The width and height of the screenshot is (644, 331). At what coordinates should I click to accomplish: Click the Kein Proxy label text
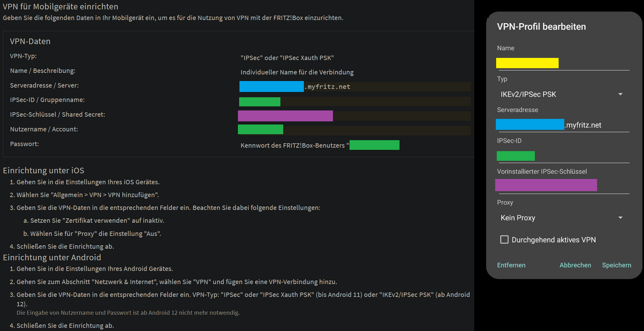click(518, 218)
